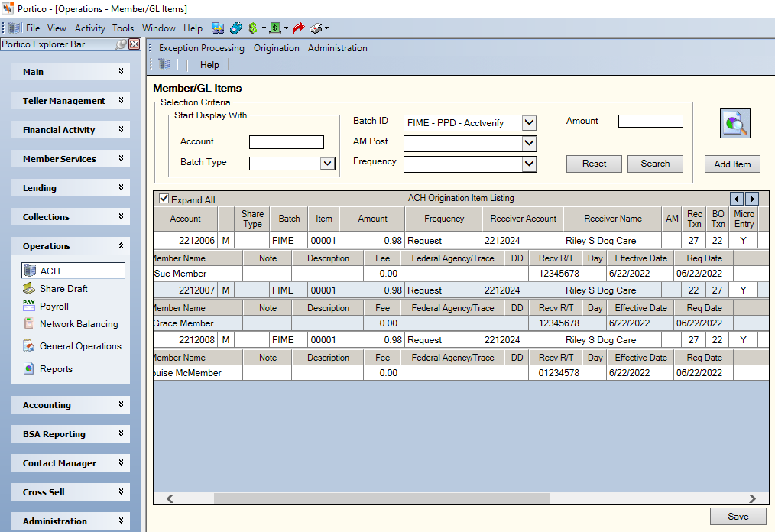Open the Administration menu in ACH window
Viewport: 775px width, 532px height.
coord(338,48)
